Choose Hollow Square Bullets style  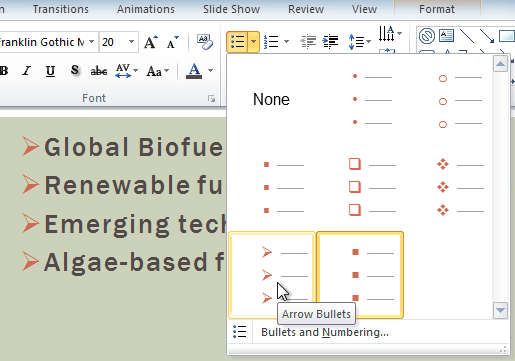click(x=360, y=187)
